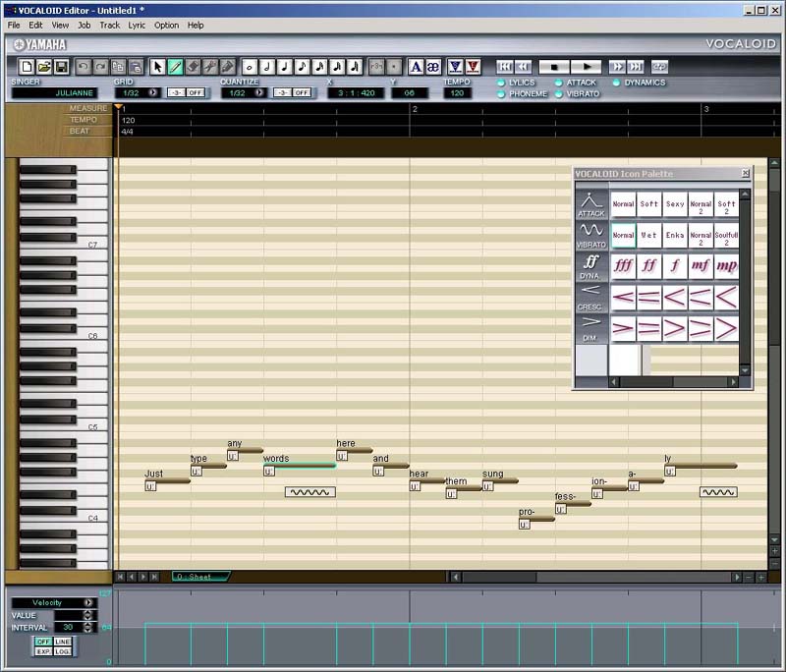Select the eraser tool
This screenshot has height=672, width=786.
(x=193, y=66)
